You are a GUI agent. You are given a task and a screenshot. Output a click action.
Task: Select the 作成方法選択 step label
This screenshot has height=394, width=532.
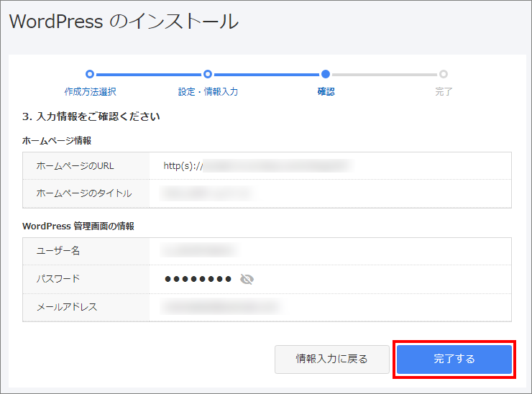tap(90, 92)
